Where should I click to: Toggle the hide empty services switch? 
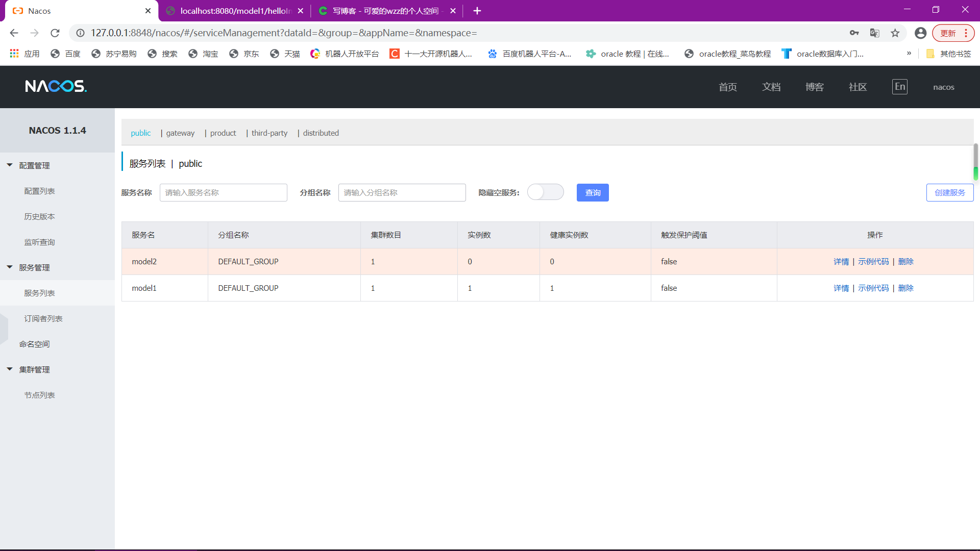[x=545, y=192]
